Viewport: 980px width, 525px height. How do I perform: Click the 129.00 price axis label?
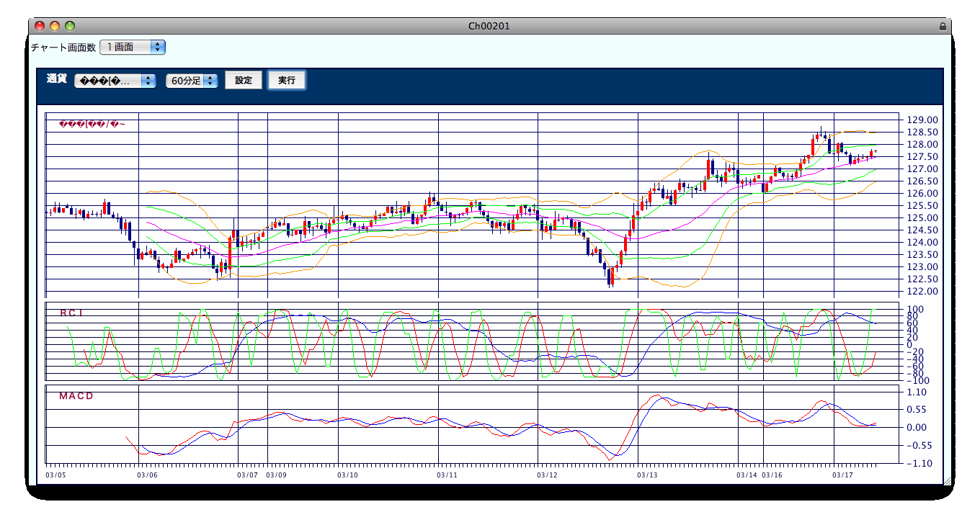tap(922, 120)
